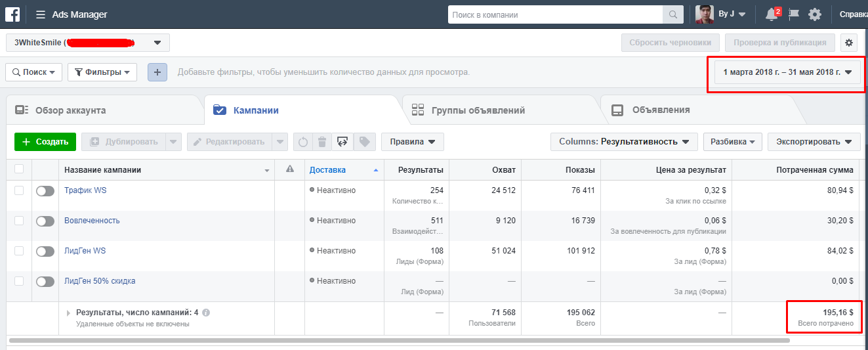868x350 pixels.
Task: Switch to Обзор аккаунта tab
Action: coord(70,110)
